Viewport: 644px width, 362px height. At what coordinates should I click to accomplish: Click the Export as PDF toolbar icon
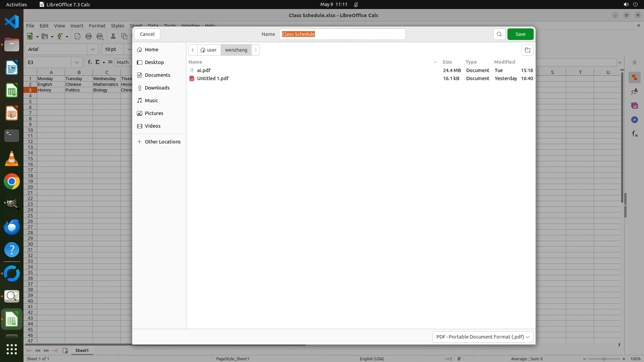pyautogui.click(x=77, y=36)
